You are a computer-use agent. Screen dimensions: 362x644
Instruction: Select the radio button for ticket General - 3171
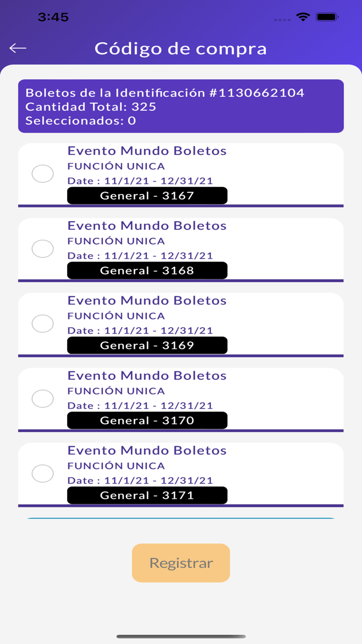click(43, 473)
